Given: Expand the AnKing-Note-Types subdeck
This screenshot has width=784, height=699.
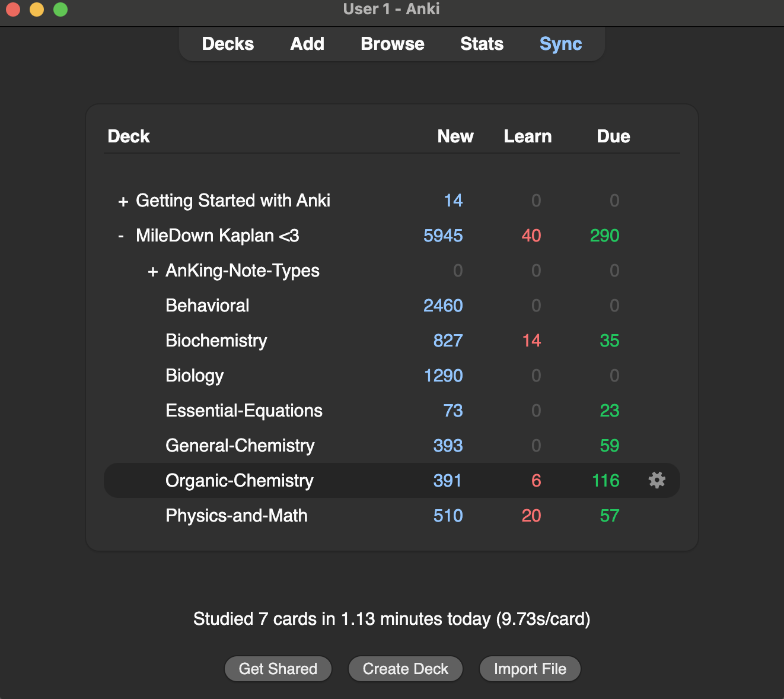Looking at the screenshot, I should [x=152, y=272].
